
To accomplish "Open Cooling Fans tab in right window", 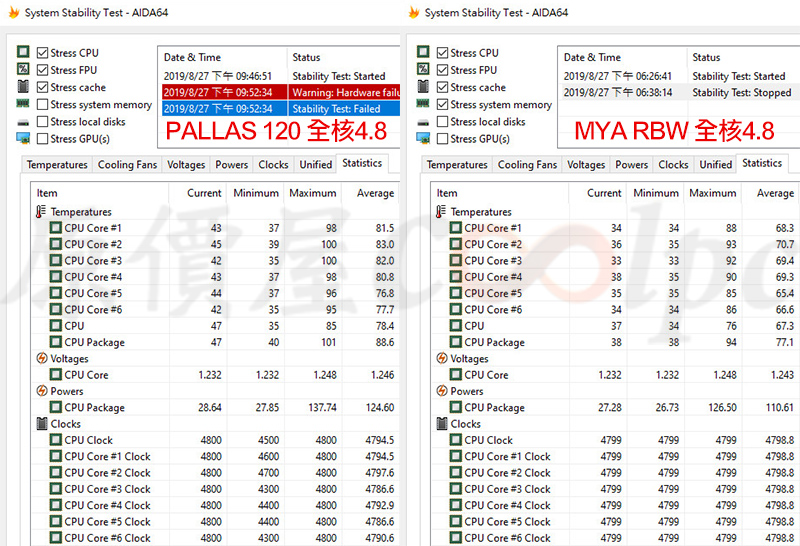I will tap(528, 165).
